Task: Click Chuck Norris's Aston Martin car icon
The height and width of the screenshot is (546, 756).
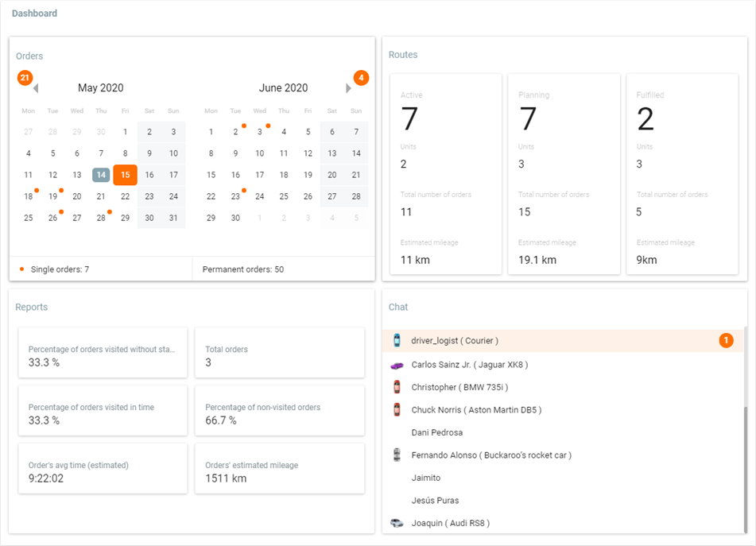Action: [x=397, y=410]
